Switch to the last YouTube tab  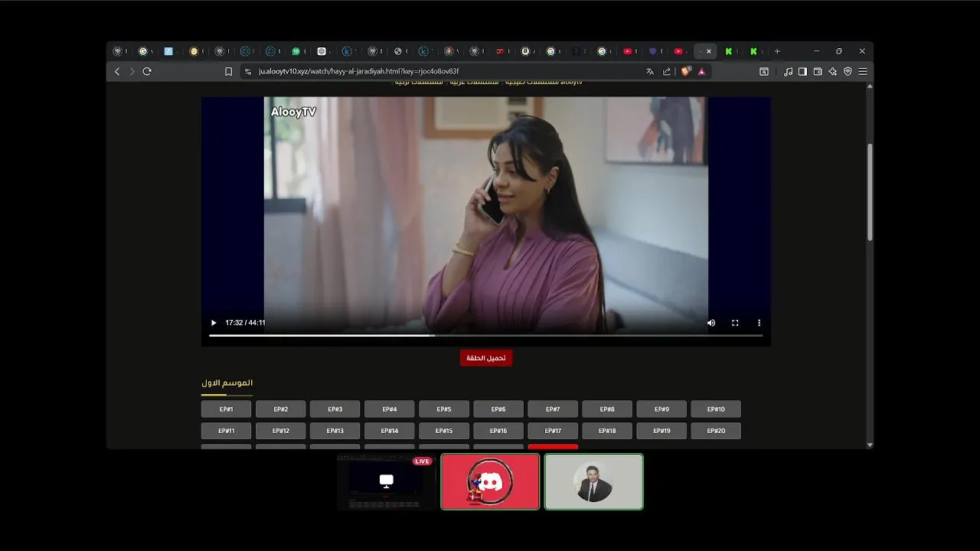(x=680, y=51)
